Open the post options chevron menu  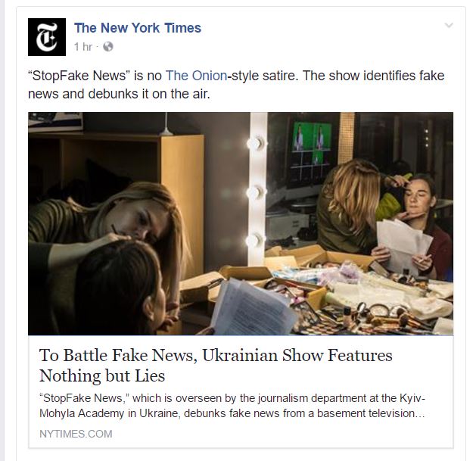coord(449,25)
